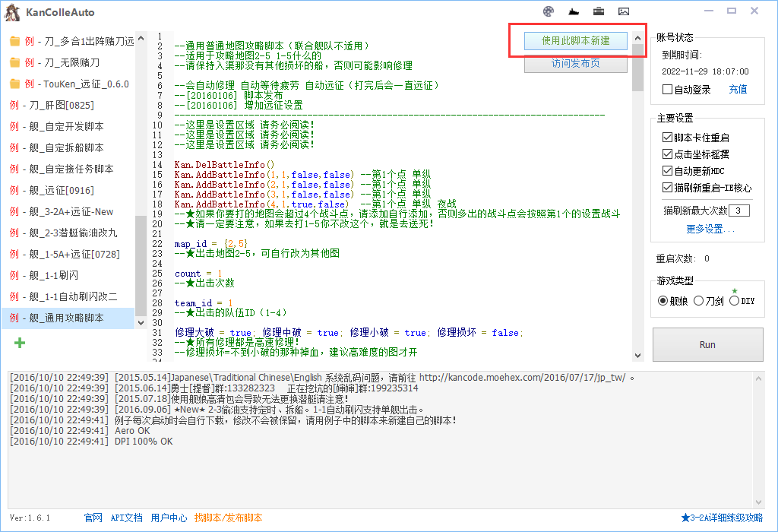This screenshot has width=778, height=532.
Task: Click the palette theme icon in title bar
Action: (x=549, y=11)
